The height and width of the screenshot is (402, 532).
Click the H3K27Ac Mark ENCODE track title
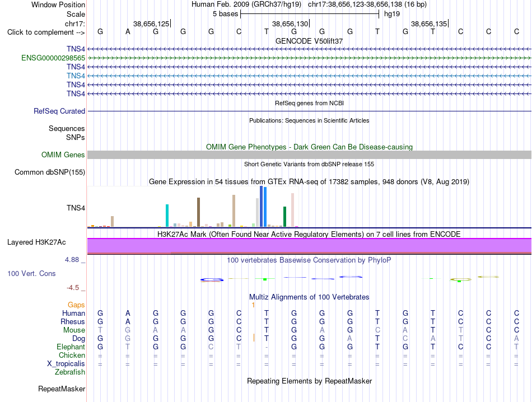pos(309,235)
